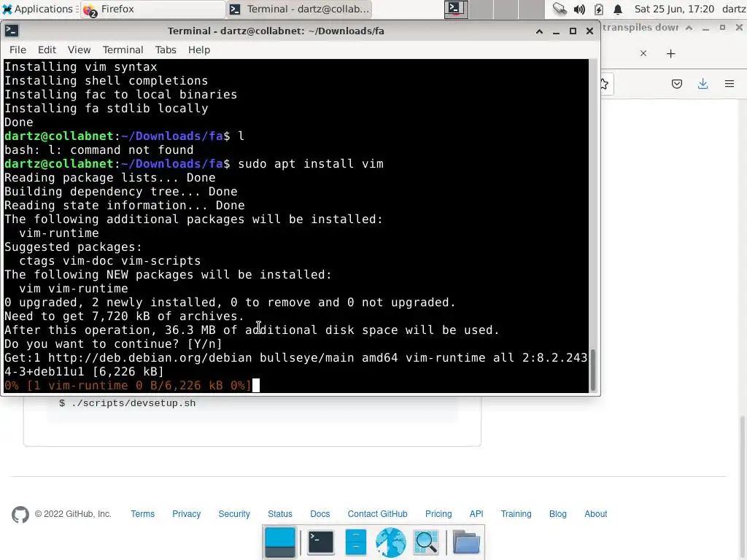747x560 pixels.
Task: Open the API footer link
Action: pyautogui.click(x=476, y=514)
